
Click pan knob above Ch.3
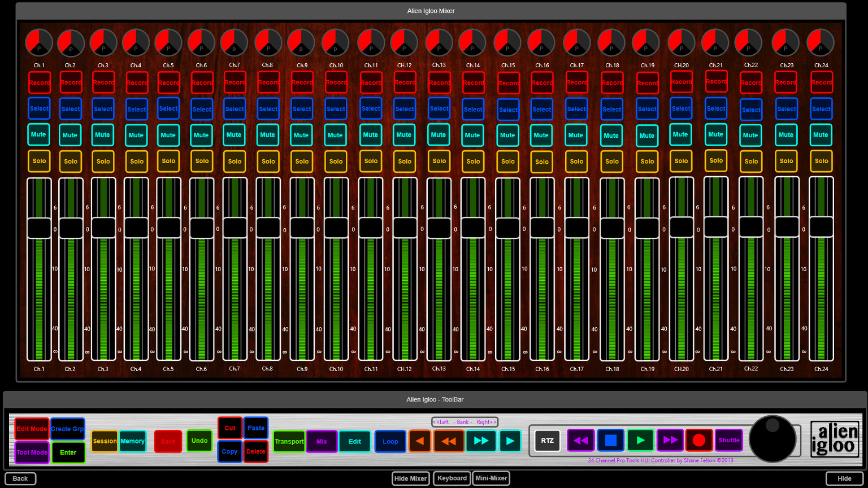(x=103, y=43)
